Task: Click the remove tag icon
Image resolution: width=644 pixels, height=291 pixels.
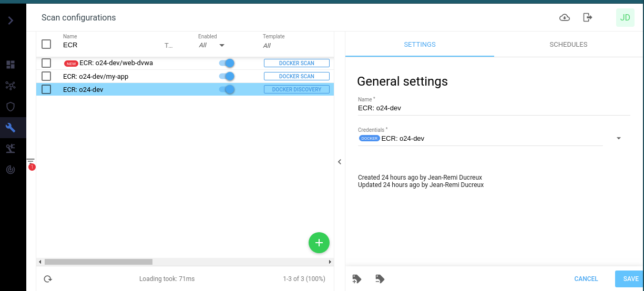Action: click(x=380, y=279)
